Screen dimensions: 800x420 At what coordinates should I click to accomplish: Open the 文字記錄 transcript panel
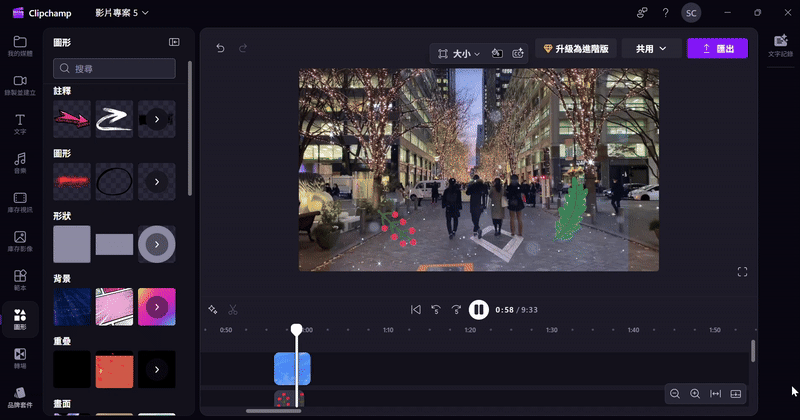780,45
